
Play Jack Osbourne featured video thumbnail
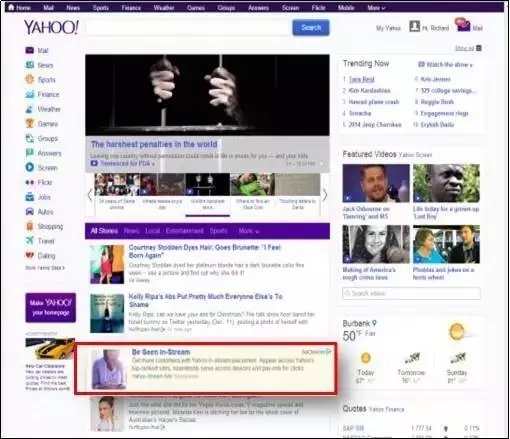376,183
